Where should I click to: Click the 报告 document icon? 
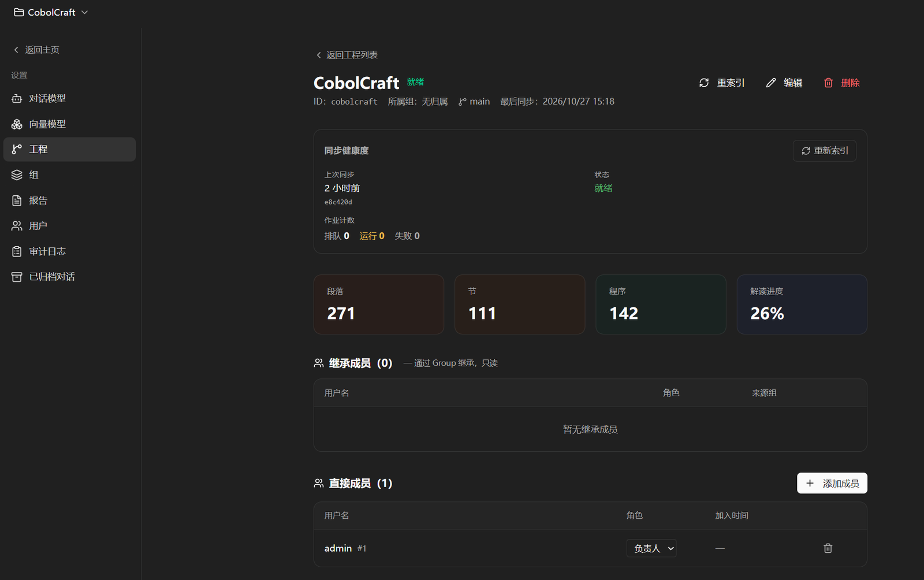coord(17,200)
